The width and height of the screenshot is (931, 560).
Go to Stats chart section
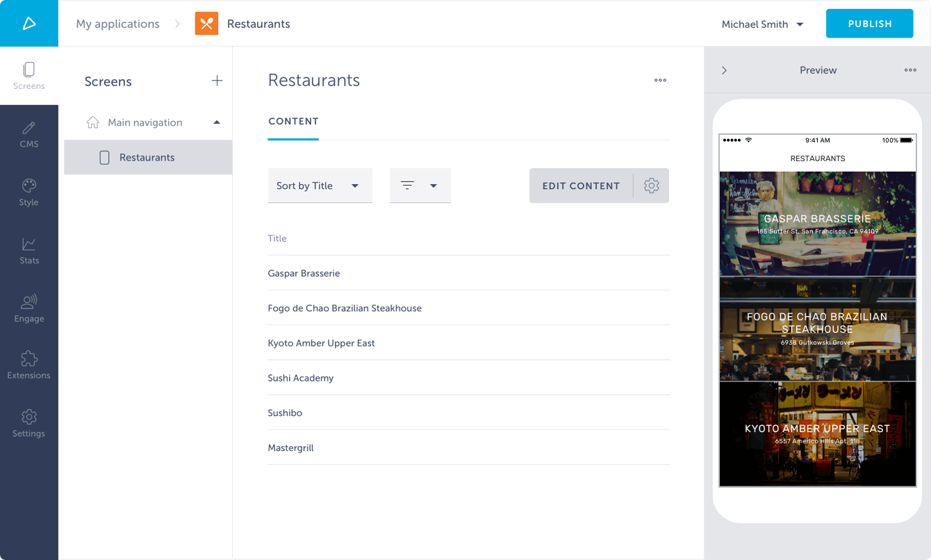[29, 251]
